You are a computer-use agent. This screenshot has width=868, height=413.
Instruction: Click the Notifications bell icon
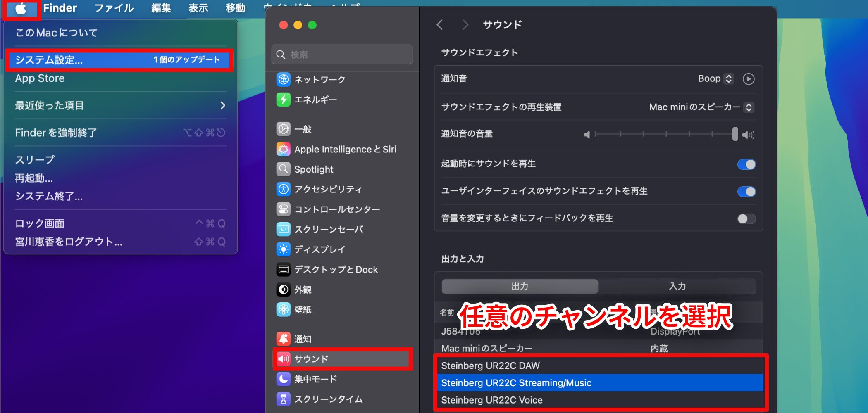pos(284,339)
